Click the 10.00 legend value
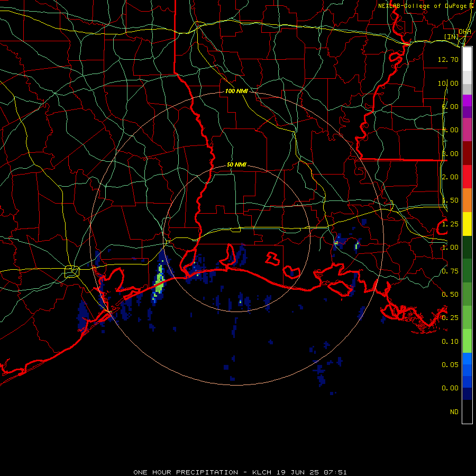Screen dimensions: 476x476 tap(448, 83)
